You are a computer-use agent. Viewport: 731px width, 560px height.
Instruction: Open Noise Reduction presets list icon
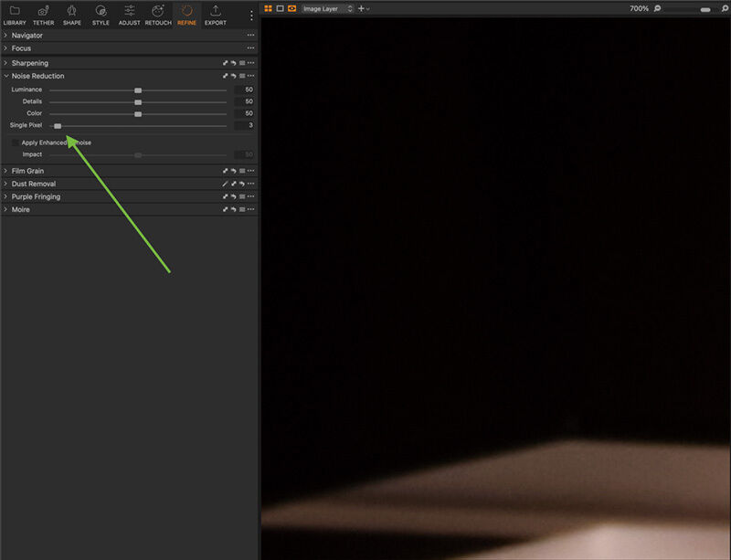coord(242,76)
